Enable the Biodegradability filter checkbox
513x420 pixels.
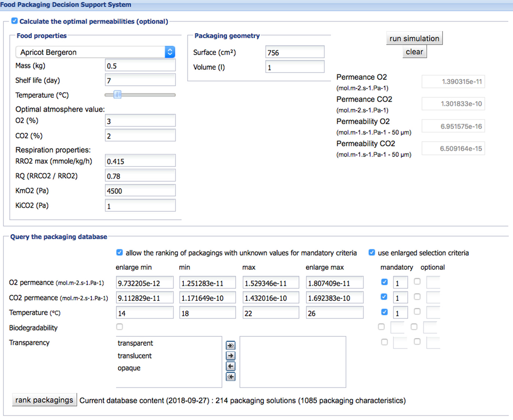click(x=119, y=327)
